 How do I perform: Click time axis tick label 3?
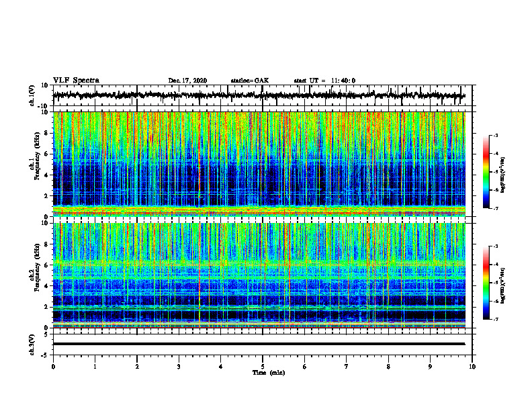(179, 367)
